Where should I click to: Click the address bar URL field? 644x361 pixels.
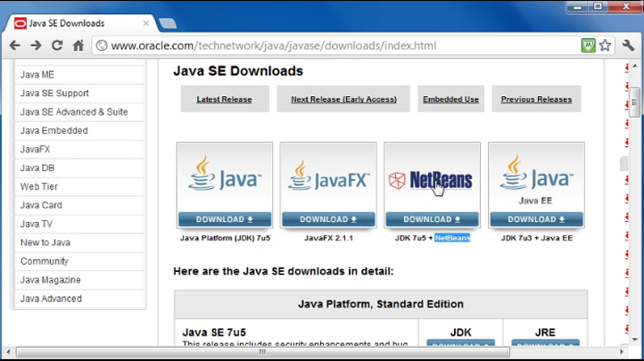tap(339, 45)
